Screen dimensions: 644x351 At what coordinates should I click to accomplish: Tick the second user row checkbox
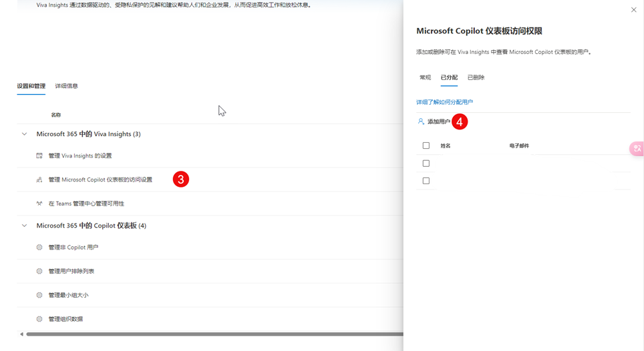point(426,181)
